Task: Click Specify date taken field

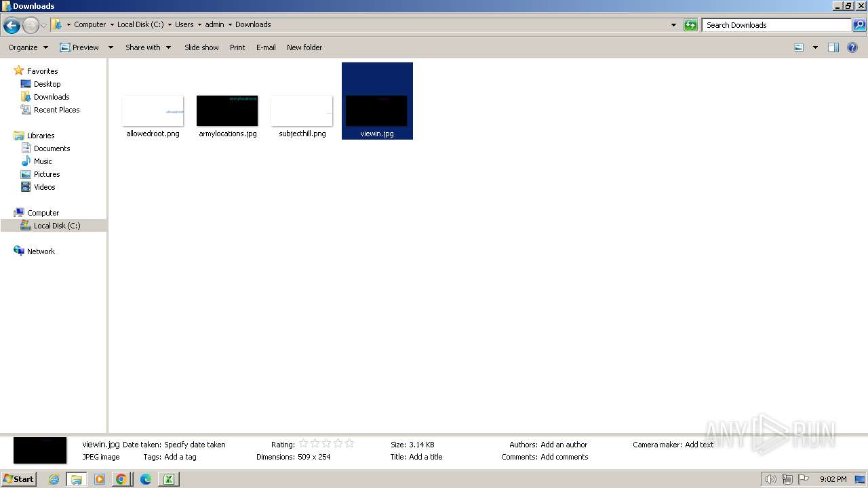Action: pos(195,445)
